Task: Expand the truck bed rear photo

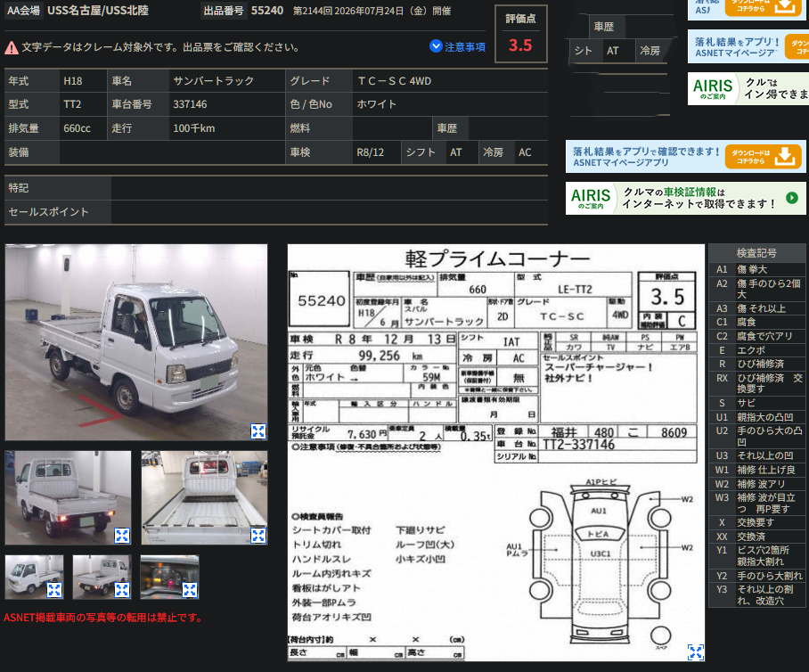Action: coord(258,536)
